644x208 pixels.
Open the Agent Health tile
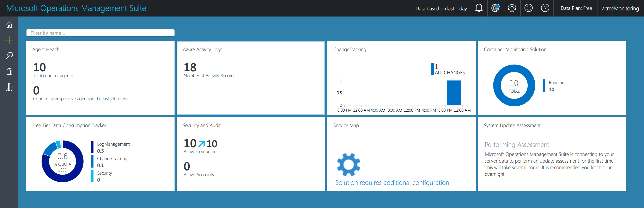[x=100, y=78]
